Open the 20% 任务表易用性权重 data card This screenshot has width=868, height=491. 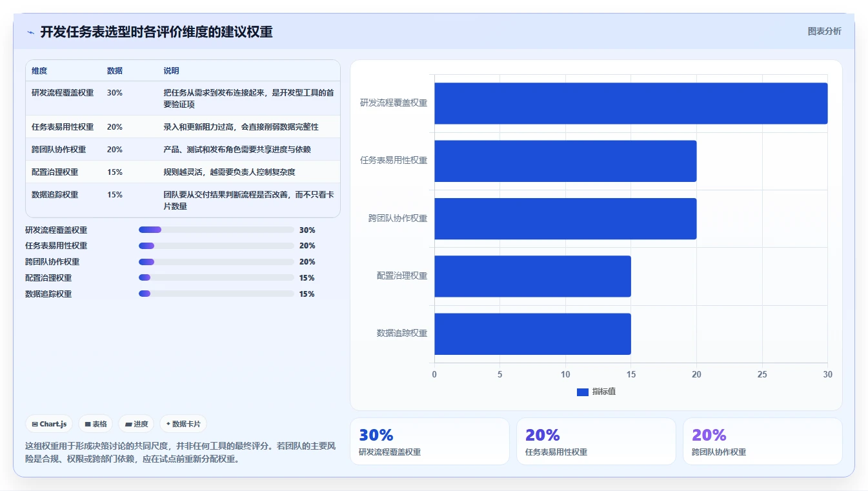(x=596, y=441)
